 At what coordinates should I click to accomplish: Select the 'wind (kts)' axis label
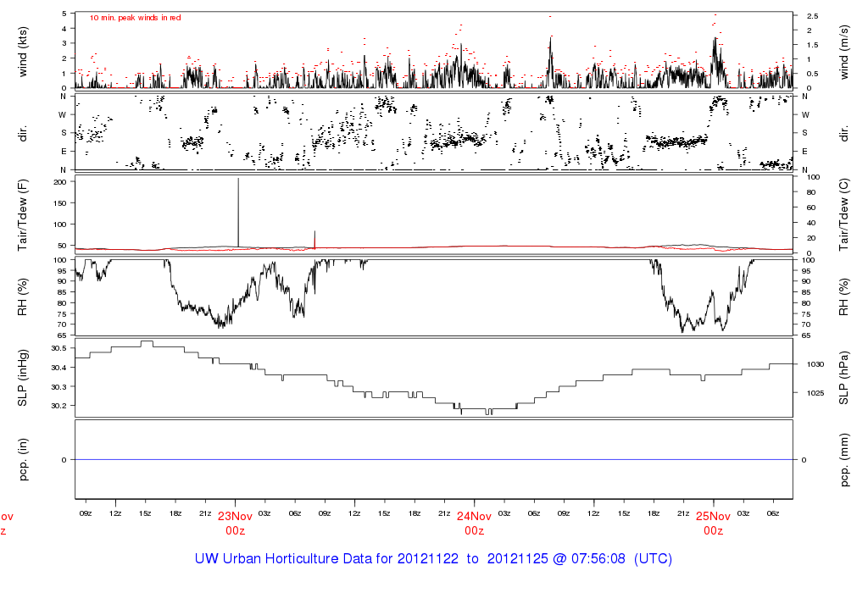[x=23, y=52]
